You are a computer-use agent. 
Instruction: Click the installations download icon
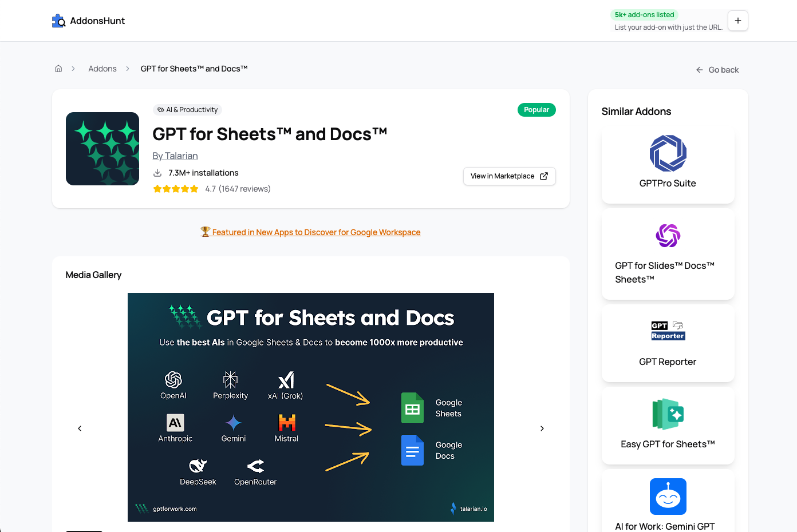(157, 173)
